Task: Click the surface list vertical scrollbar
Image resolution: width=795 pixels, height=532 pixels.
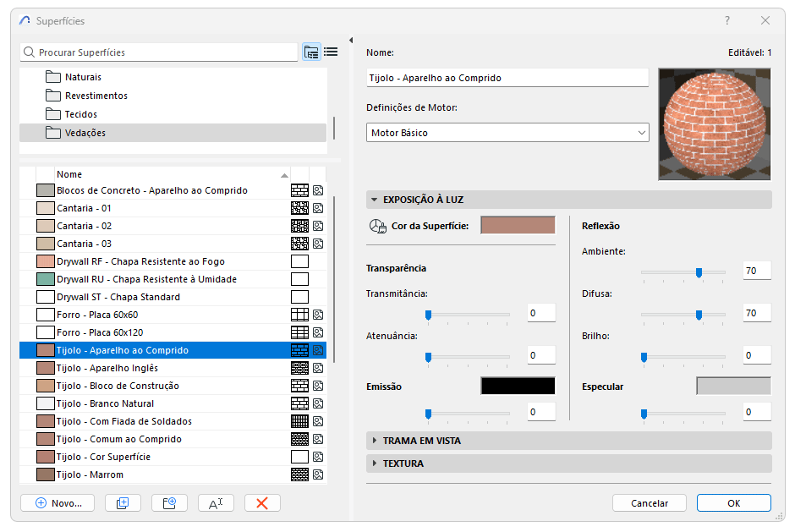Action: tap(334, 279)
